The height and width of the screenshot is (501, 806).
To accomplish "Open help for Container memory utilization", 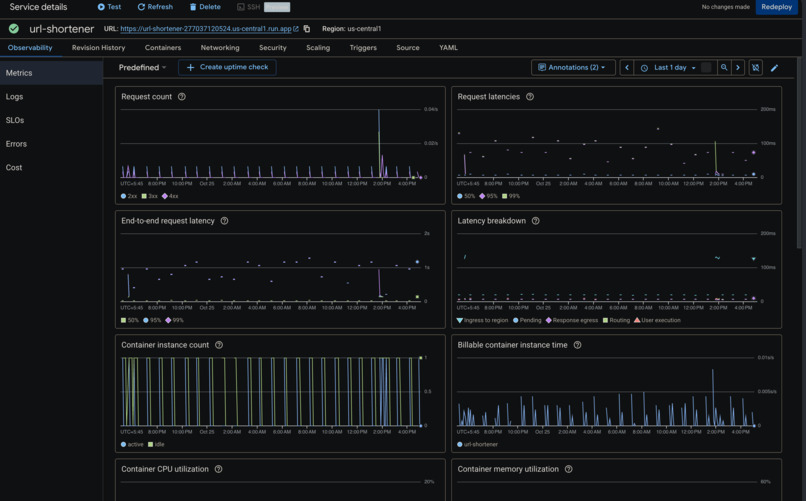I will coord(569,469).
